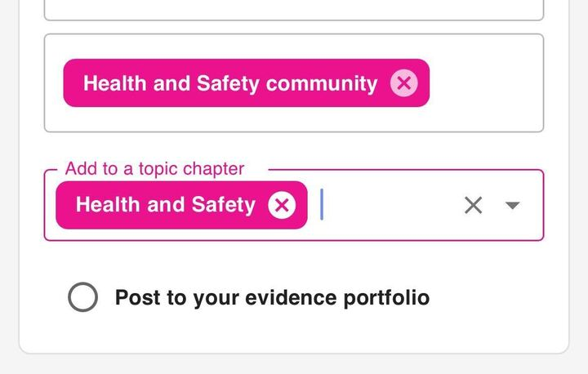This screenshot has width=588, height=374.
Task: Click the 'Post to your evidence portfolio' label
Action: [272, 297]
